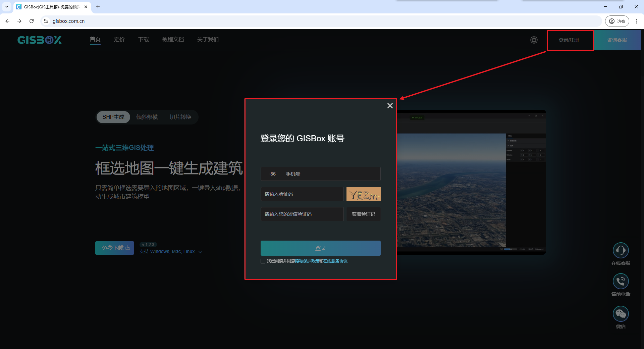Click the 咨询客服 button
This screenshot has width=644, height=349.
pos(617,40)
